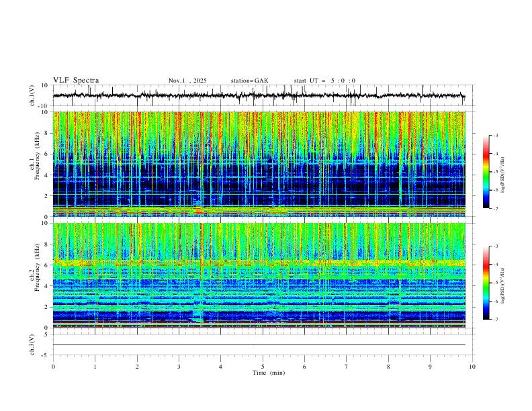Click time axis tick label "10"
The image size is (532, 411).
click(472, 367)
